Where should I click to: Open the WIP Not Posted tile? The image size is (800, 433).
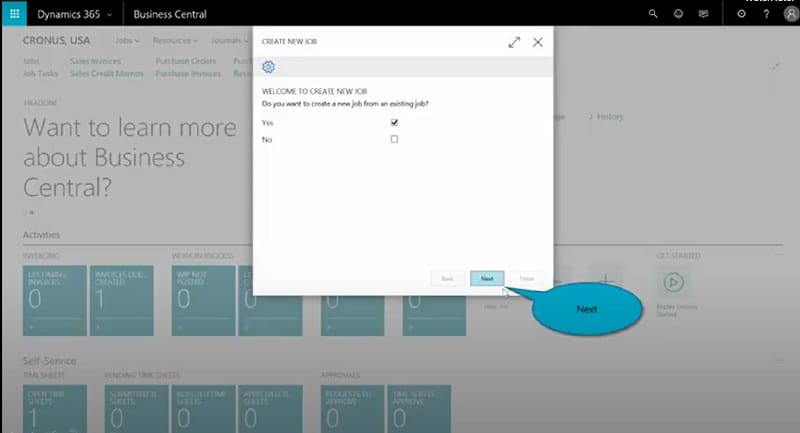[x=204, y=300]
